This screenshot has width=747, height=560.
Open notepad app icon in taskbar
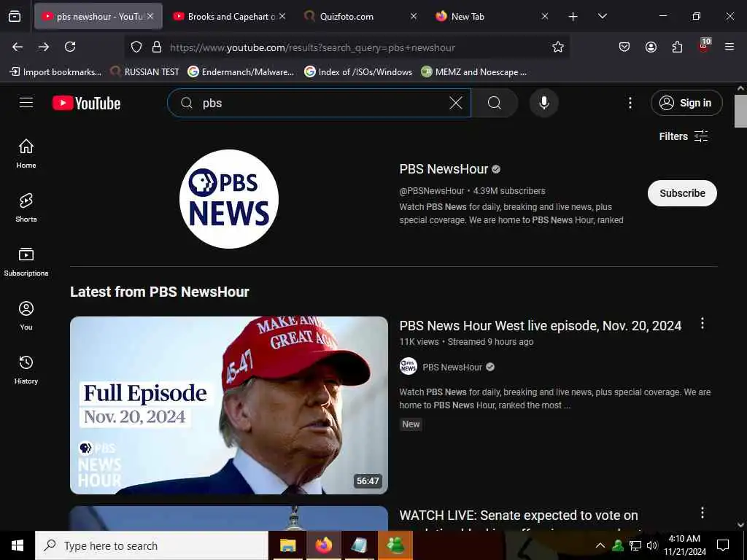click(359, 545)
